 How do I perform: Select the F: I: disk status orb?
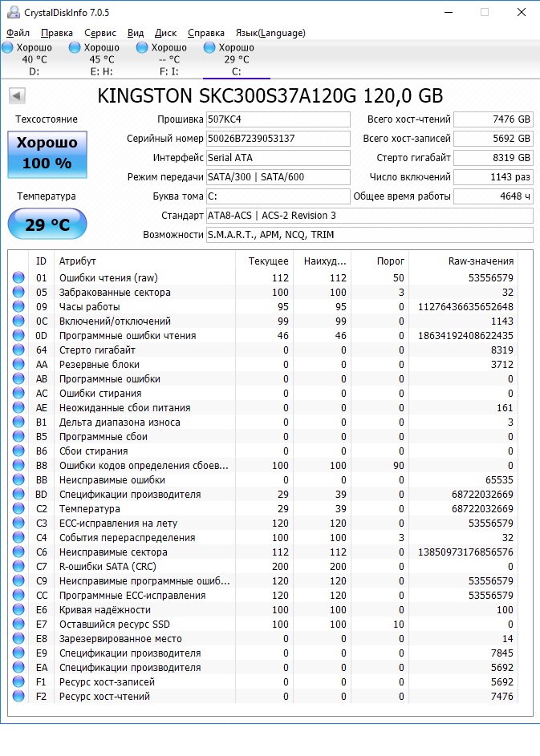[142, 47]
